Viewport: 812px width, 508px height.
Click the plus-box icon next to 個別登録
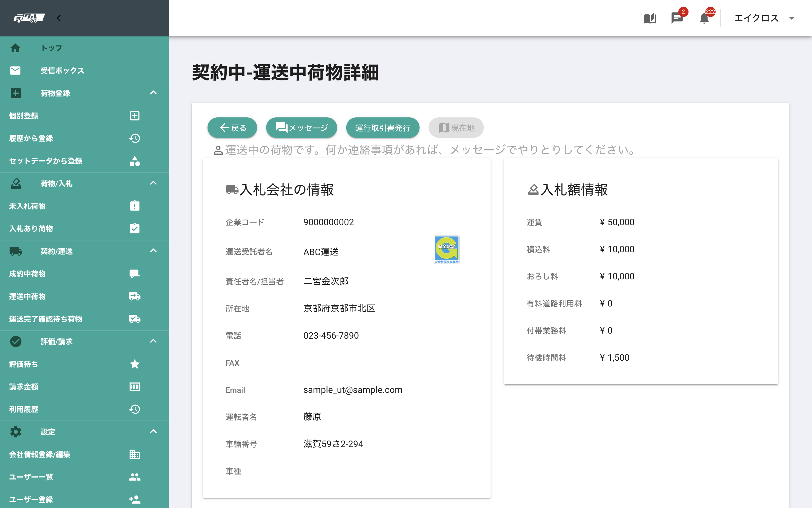pos(134,116)
